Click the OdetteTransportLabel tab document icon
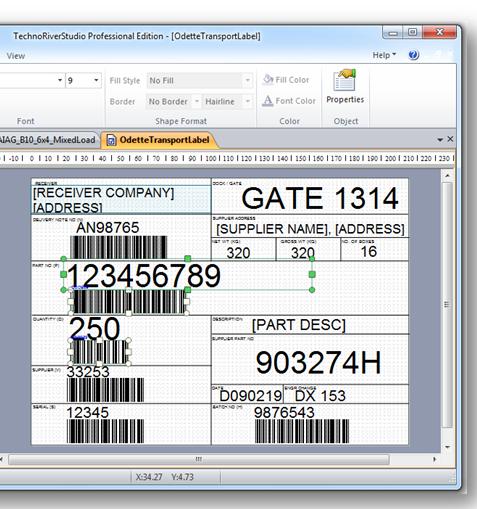The width and height of the screenshot is (477, 509). 111,140
